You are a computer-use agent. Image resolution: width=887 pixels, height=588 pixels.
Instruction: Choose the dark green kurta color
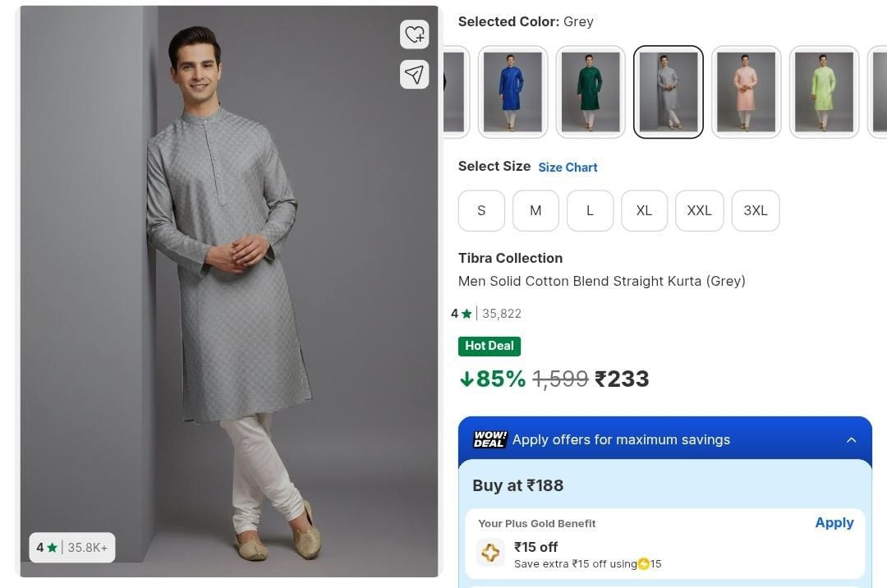click(x=591, y=92)
